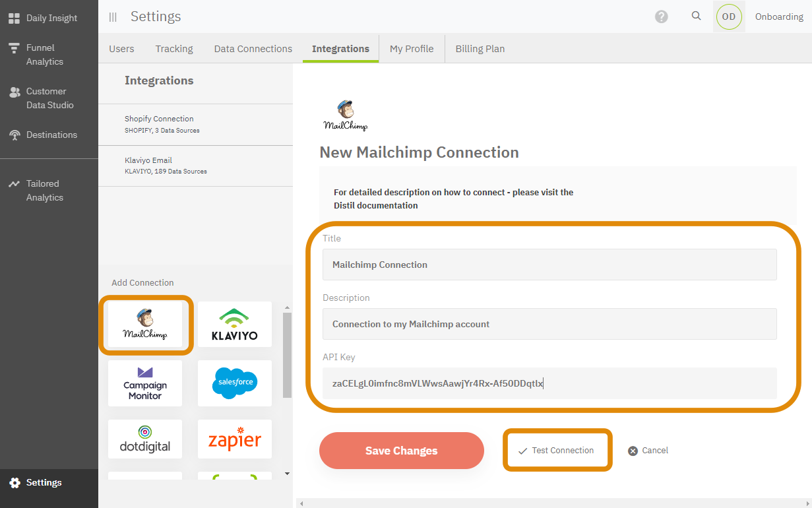Click connection list scroll-up arrow

pyautogui.click(x=287, y=307)
